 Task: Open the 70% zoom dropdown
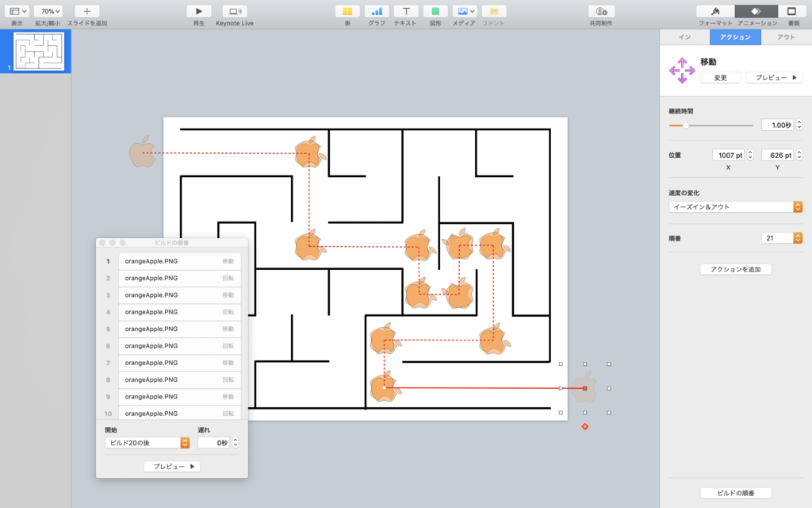tap(48, 11)
